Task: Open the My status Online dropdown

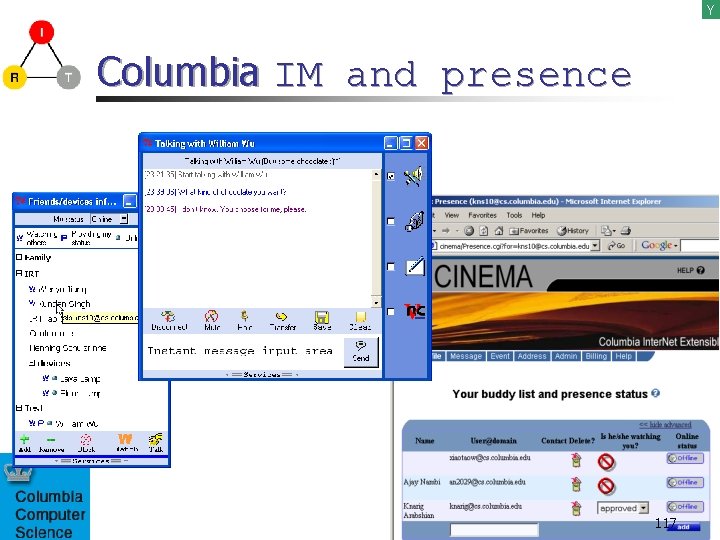Action: click(124, 219)
